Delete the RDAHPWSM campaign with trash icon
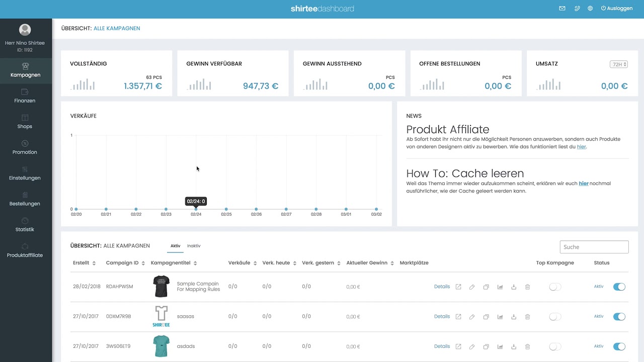The height and width of the screenshot is (362, 644). (x=527, y=287)
